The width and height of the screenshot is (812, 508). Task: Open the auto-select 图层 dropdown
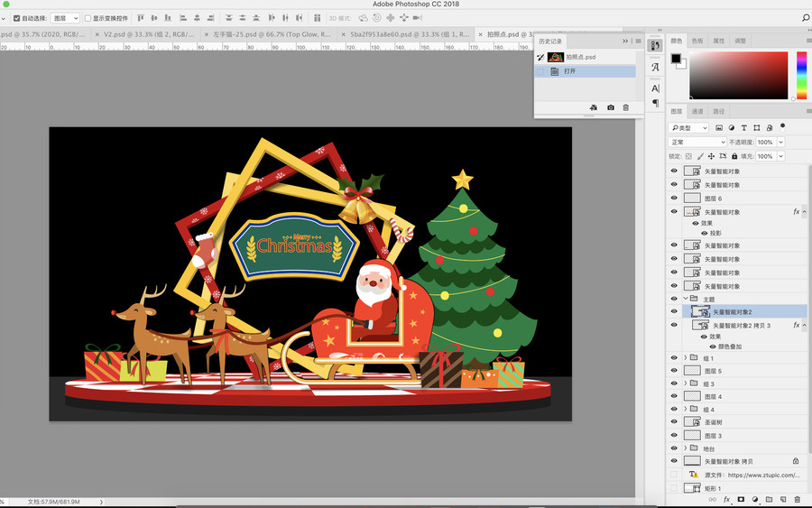coord(65,18)
